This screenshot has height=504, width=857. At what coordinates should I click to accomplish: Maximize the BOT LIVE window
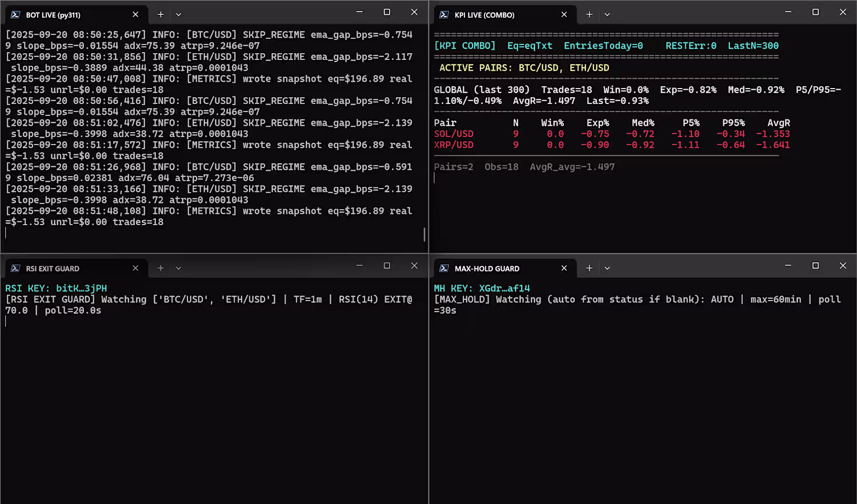tap(387, 12)
